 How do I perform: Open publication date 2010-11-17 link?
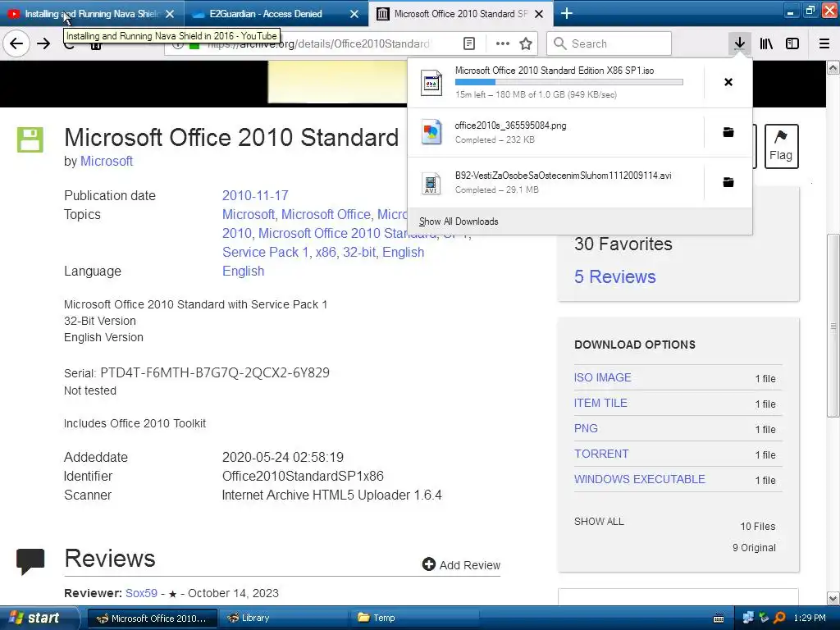click(255, 195)
